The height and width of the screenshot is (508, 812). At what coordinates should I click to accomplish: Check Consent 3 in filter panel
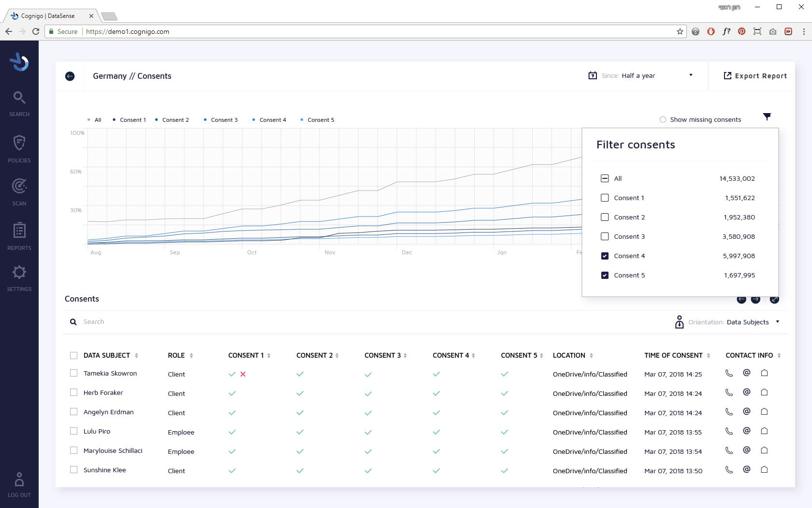pyautogui.click(x=605, y=236)
